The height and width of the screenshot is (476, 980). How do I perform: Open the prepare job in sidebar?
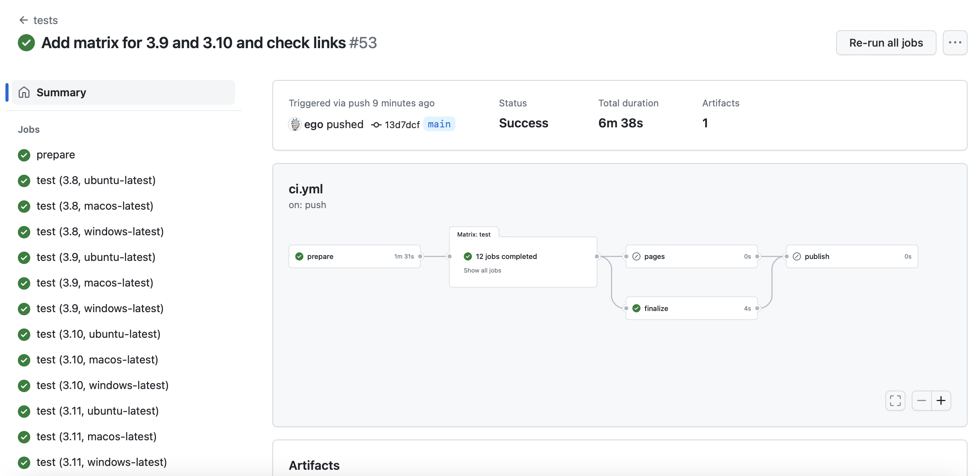(x=55, y=155)
